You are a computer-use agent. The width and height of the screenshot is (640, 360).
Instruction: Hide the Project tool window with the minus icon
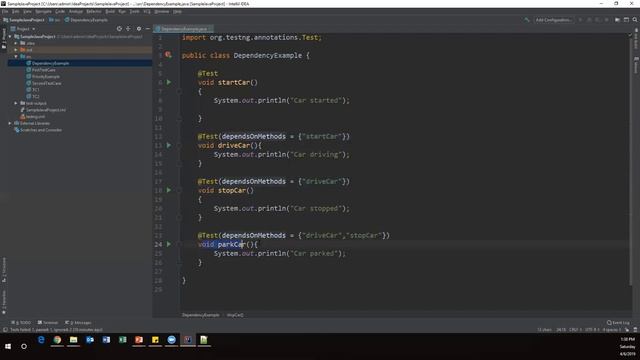148,29
